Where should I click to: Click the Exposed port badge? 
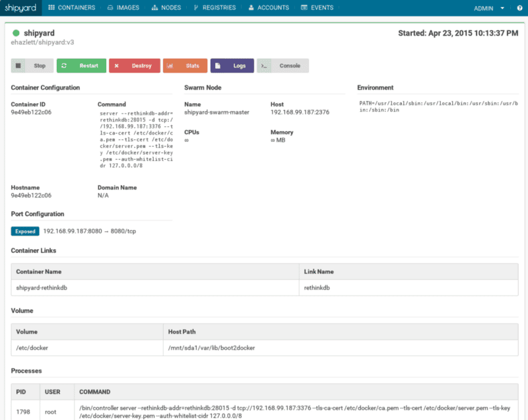24,231
